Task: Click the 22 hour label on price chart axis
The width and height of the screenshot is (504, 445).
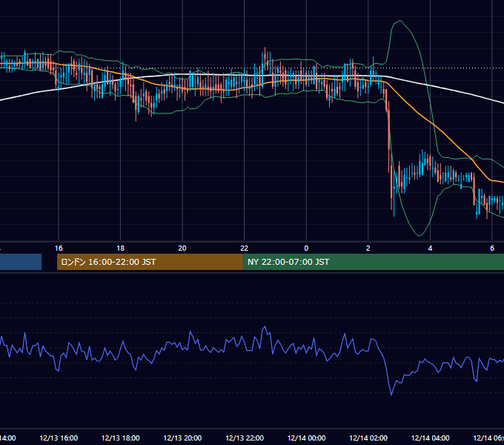Action: pos(245,248)
